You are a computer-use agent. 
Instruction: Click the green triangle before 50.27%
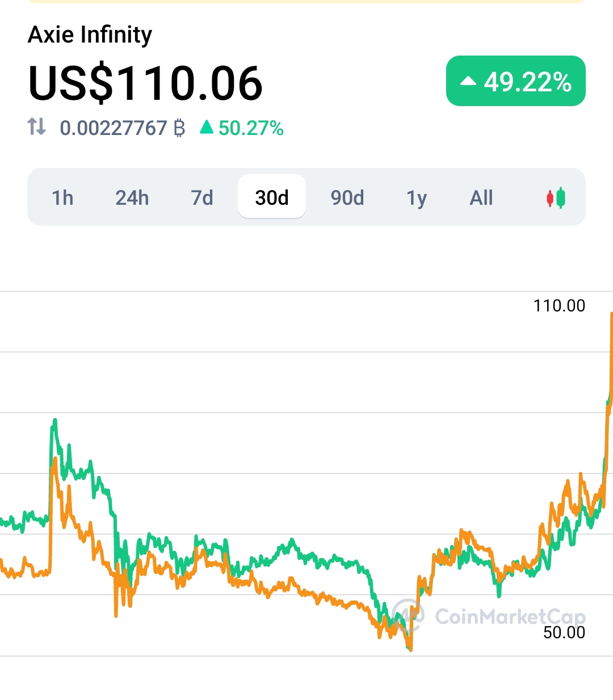(x=207, y=127)
